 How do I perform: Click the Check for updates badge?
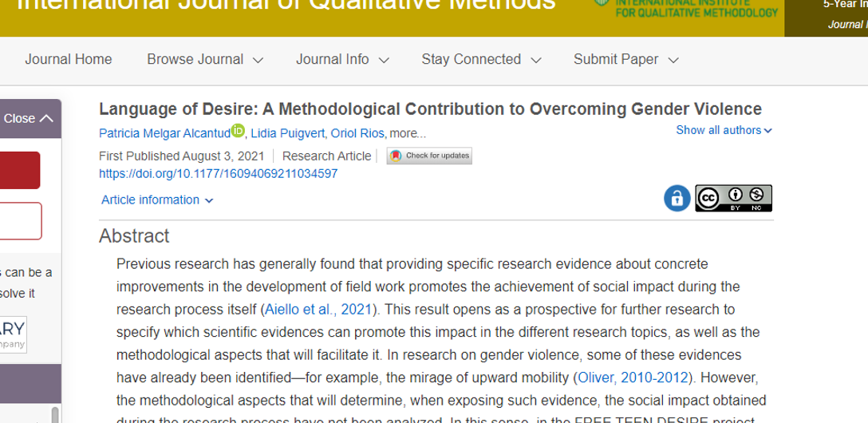pos(429,156)
